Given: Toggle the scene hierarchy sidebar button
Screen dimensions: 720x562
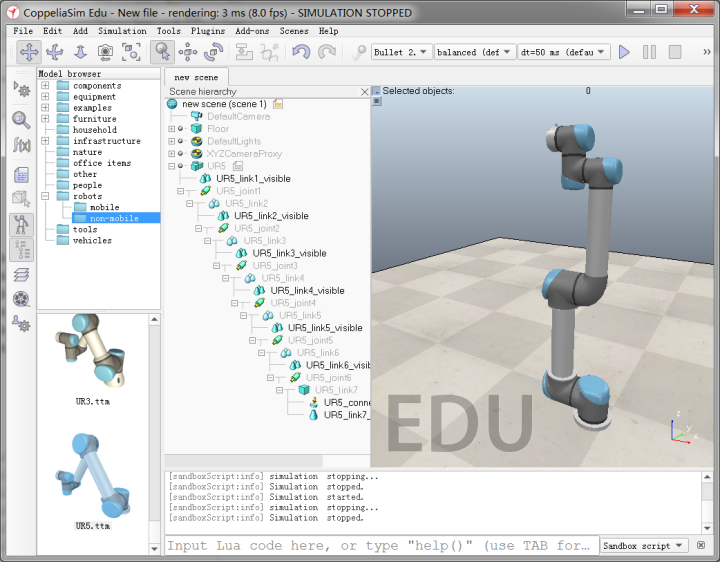Looking at the screenshot, I should (x=21, y=250).
